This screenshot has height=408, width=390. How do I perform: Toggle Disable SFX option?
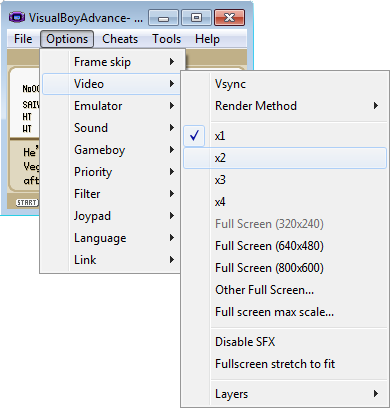tap(285, 342)
